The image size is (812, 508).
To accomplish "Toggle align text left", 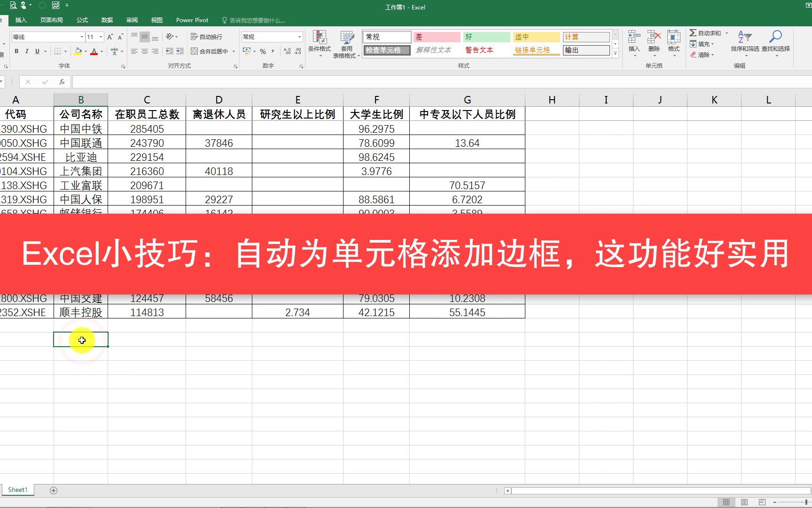I will pyautogui.click(x=134, y=51).
